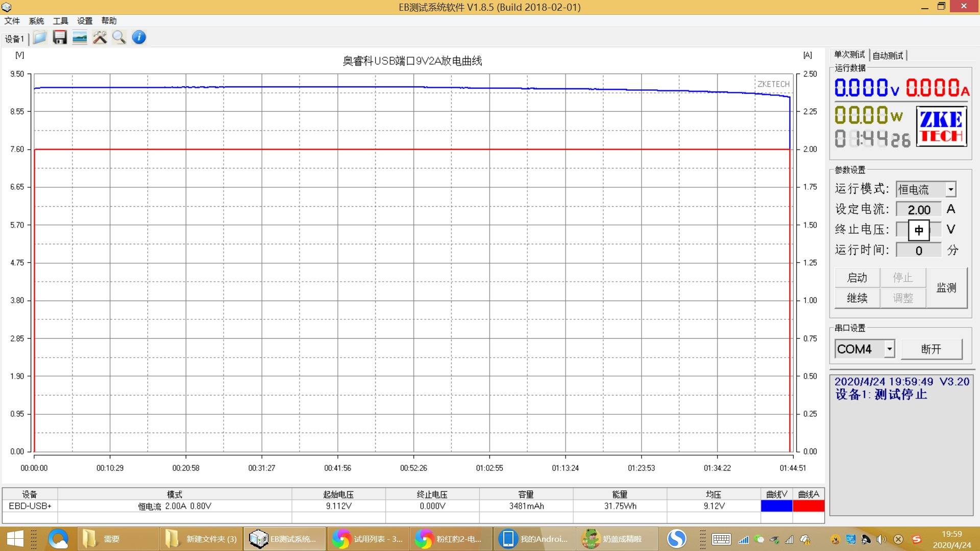Select the 3481mAh capacity cell
This screenshot has width=980, height=551.
point(526,506)
